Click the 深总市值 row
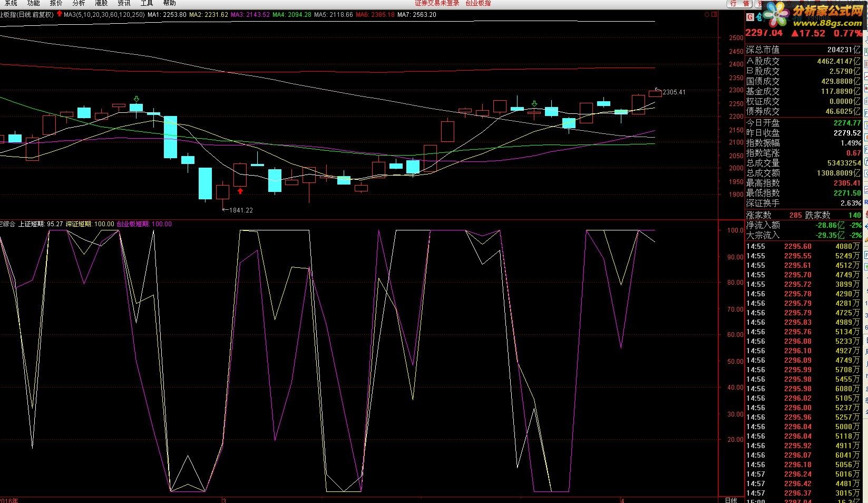This screenshot has width=868, height=503. (x=804, y=50)
